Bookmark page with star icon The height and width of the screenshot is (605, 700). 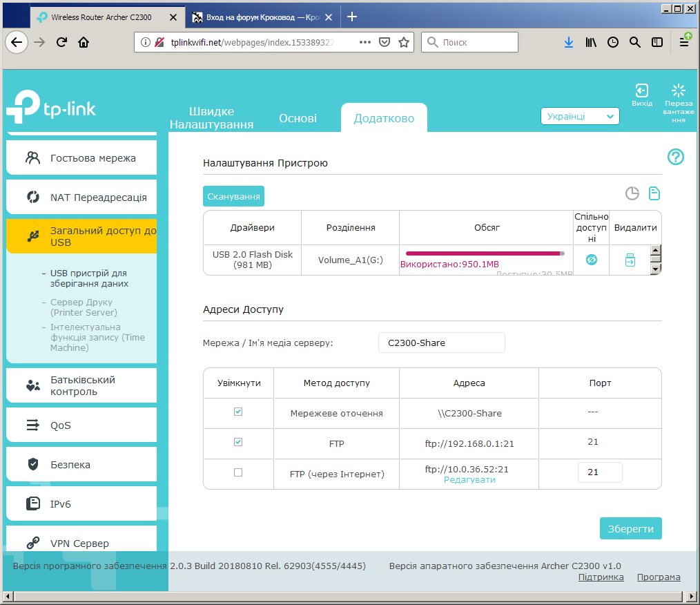click(404, 42)
